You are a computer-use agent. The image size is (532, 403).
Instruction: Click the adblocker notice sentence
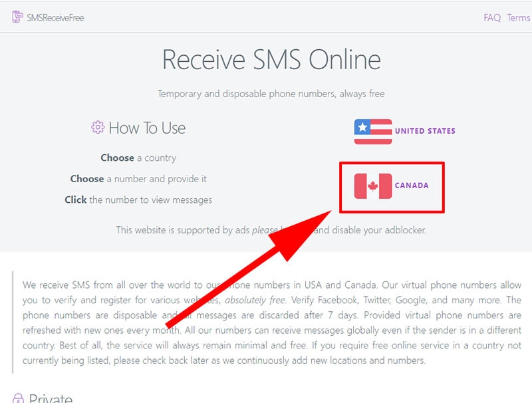pos(271,230)
